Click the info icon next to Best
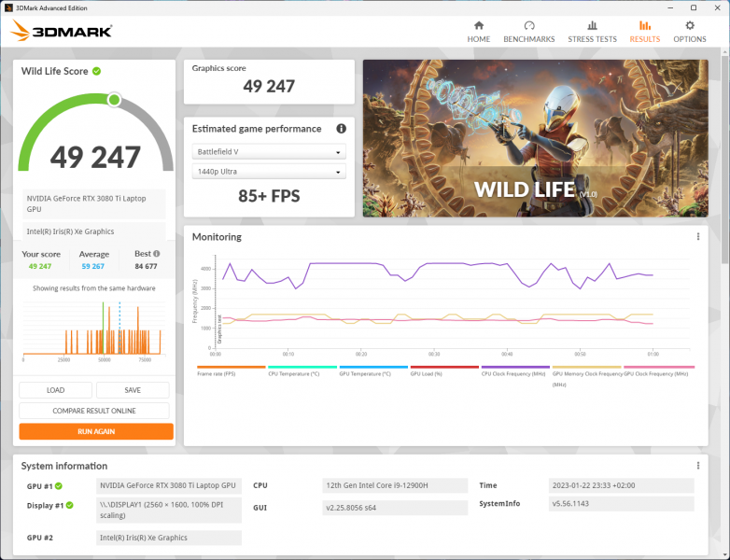730x560 pixels. pyautogui.click(x=157, y=254)
